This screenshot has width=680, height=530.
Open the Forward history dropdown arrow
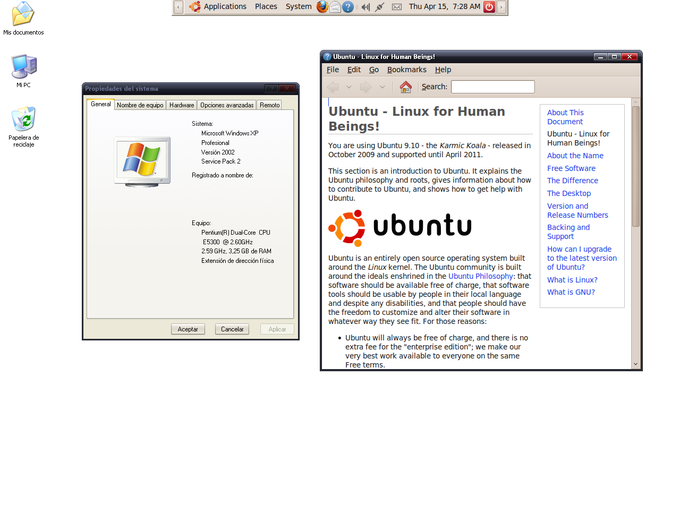(x=382, y=87)
